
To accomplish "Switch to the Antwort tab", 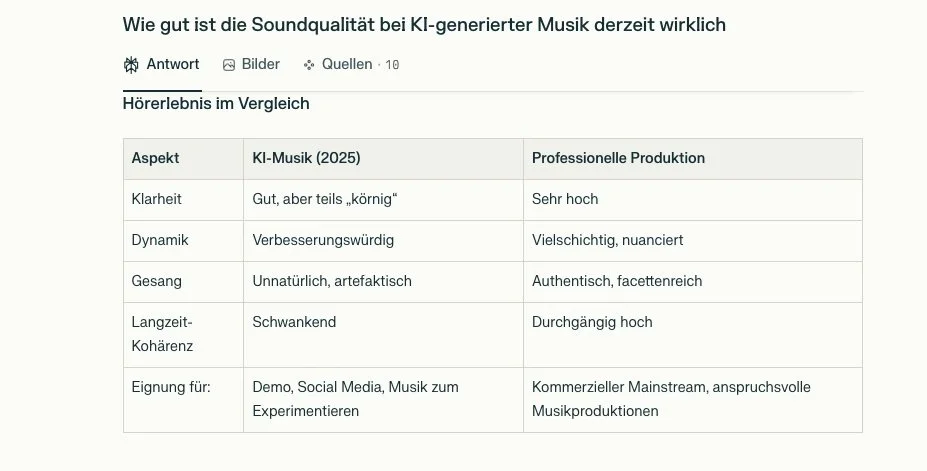I will 162,64.
